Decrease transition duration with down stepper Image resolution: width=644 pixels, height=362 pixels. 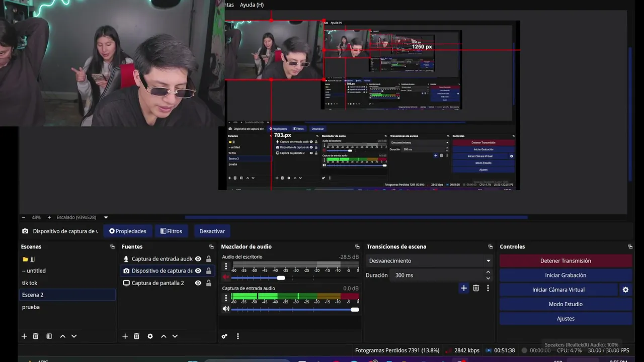(x=488, y=278)
